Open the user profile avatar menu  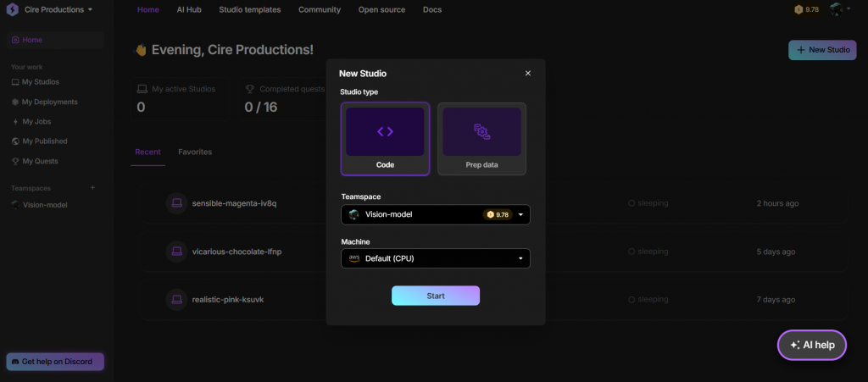coord(836,10)
